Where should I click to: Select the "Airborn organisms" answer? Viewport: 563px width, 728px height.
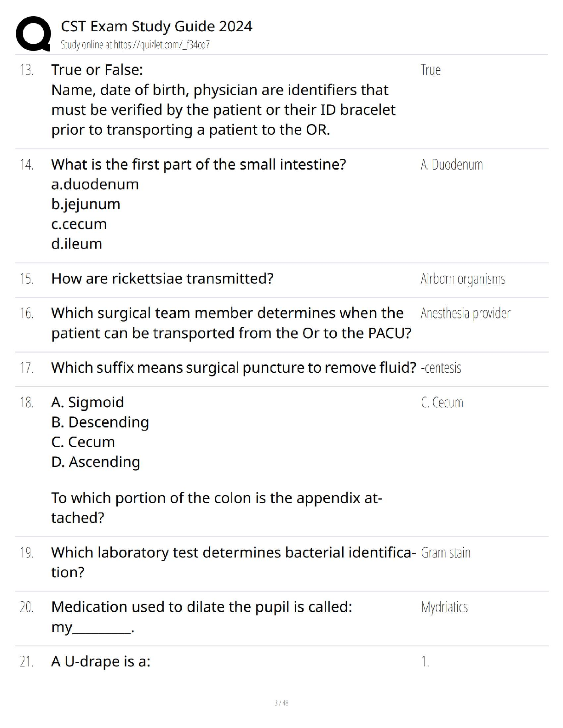point(462,279)
